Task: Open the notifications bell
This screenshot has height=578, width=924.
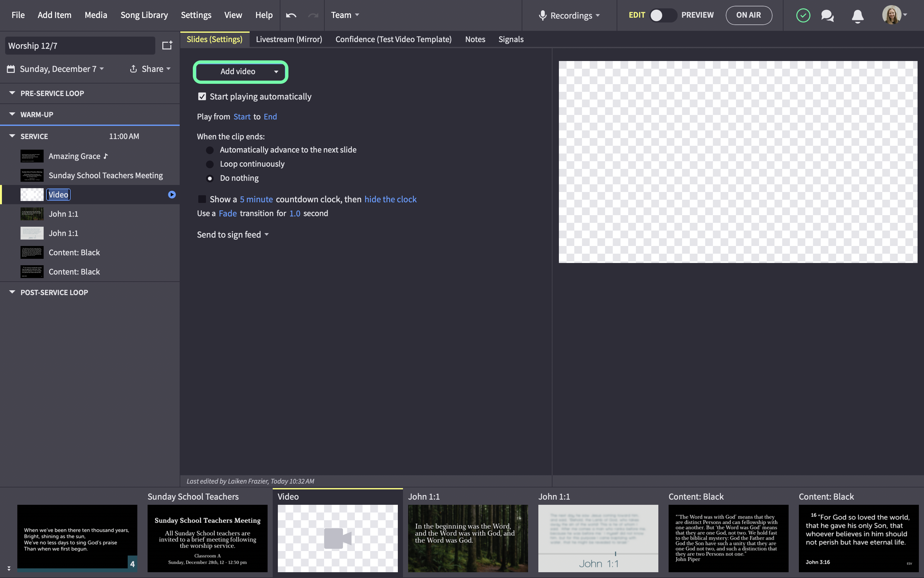Action: pyautogui.click(x=858, y=16)
